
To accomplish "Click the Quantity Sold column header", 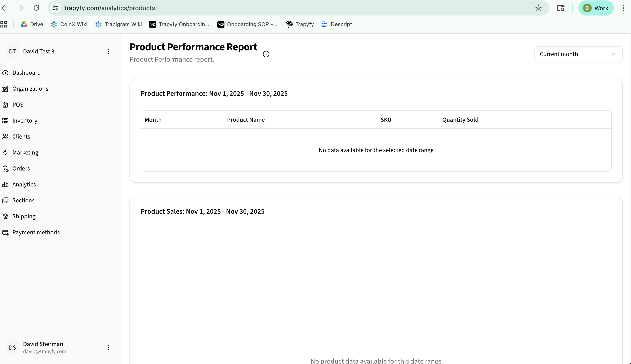I will (x=460, y=120).
